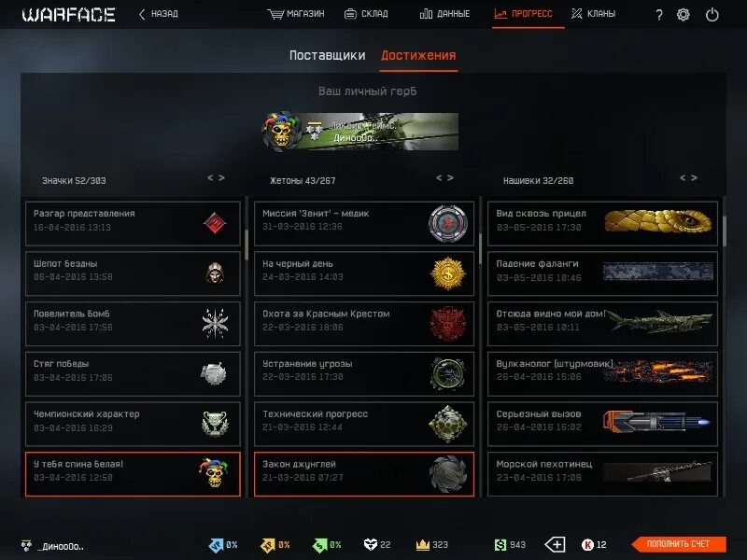This screenshot has width=747, height=560.
Task: Click the personal crest banner thumbnail
Action: coord(360,132)
